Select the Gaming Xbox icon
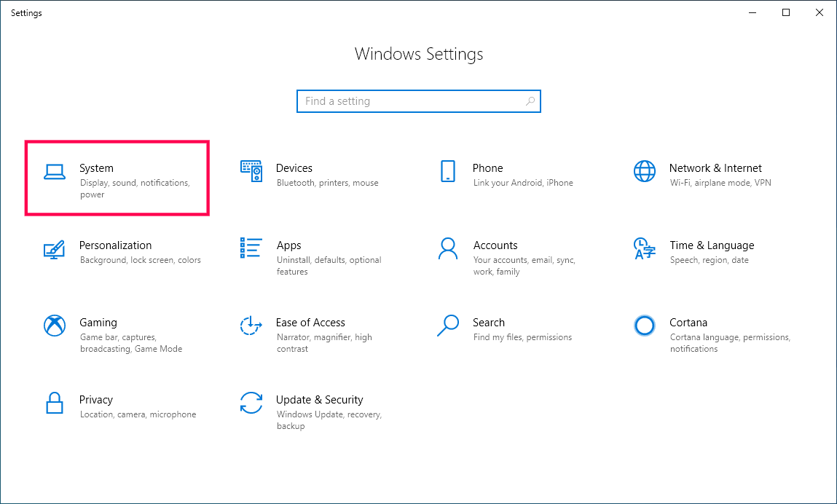Image resolution: width=837 pixels, height=504 pixels. point(55,326)
